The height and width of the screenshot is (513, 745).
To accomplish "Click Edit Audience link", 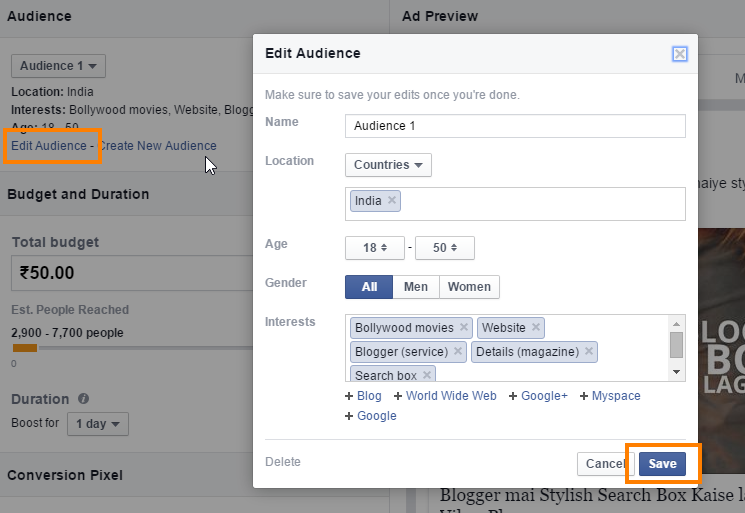I will pyautogui.click(x=49, y=146).
